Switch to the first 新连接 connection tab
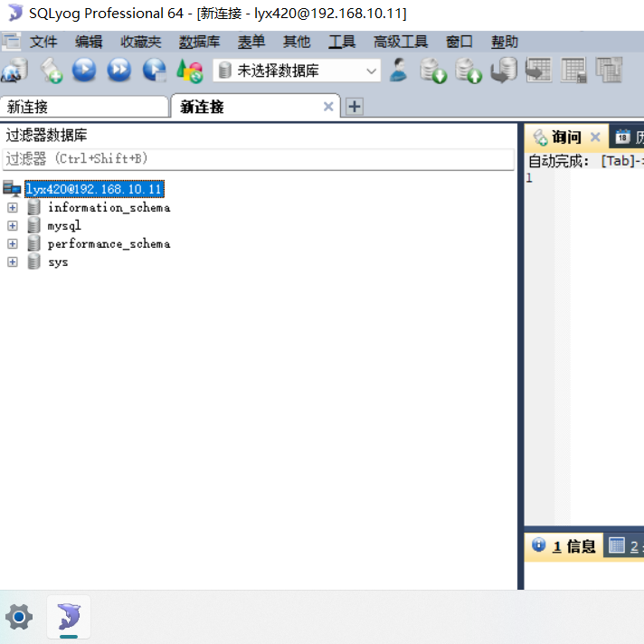Image resolution: width=644 pixels, height=644 pixels. 84,107
